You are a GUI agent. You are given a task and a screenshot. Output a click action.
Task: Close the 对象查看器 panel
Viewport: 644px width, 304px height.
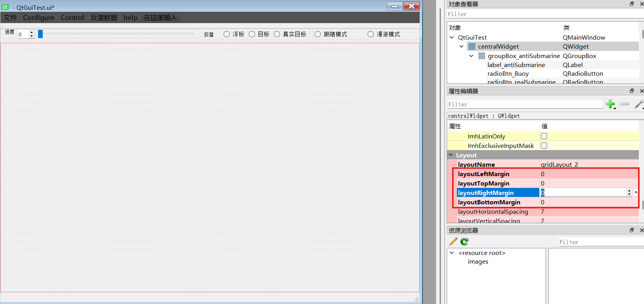coord(642,4)
